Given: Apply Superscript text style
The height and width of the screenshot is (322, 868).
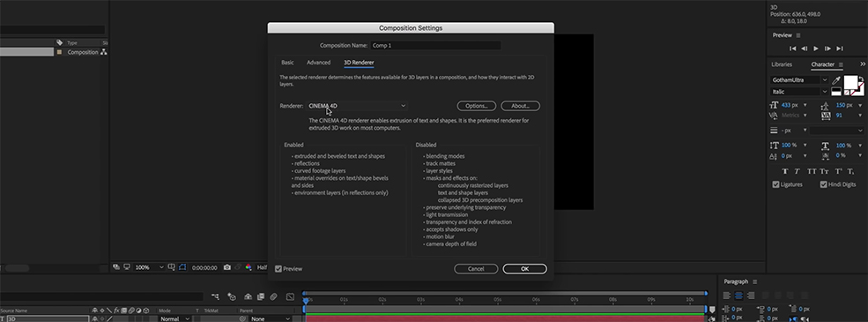Looking at the screenshot, I should click(839, 171).
